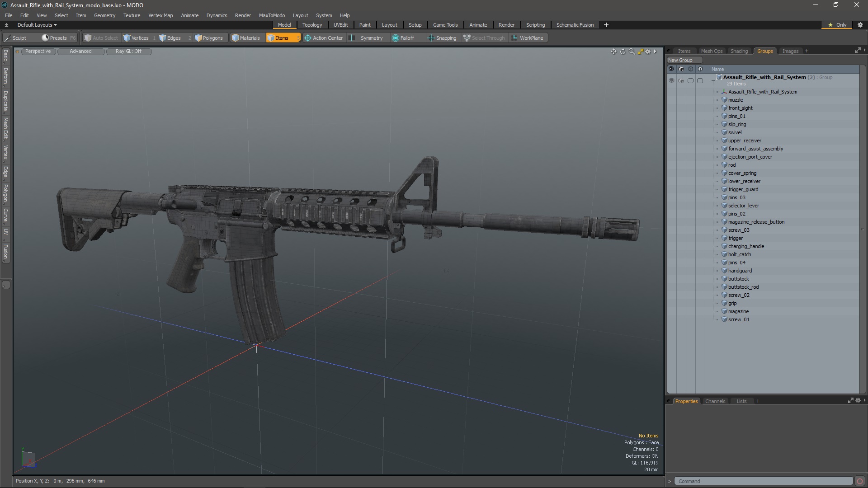Open Action Center options
This screenshot has width=868, height=488.
324,38
